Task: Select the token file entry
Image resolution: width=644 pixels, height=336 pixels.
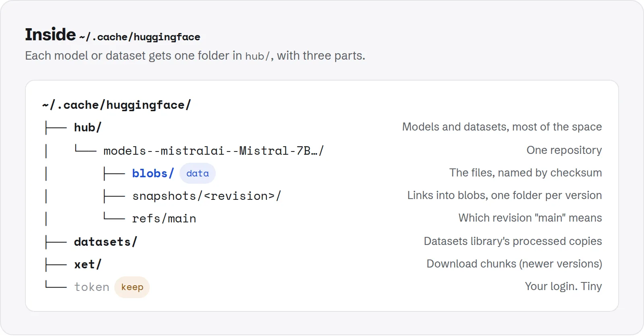Action: [x=92, y=287]
